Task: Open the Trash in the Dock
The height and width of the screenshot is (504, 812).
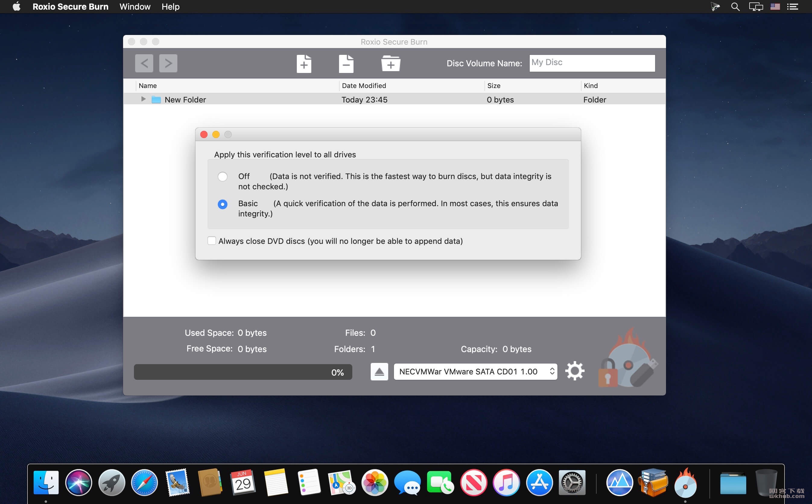Action: 766,483
